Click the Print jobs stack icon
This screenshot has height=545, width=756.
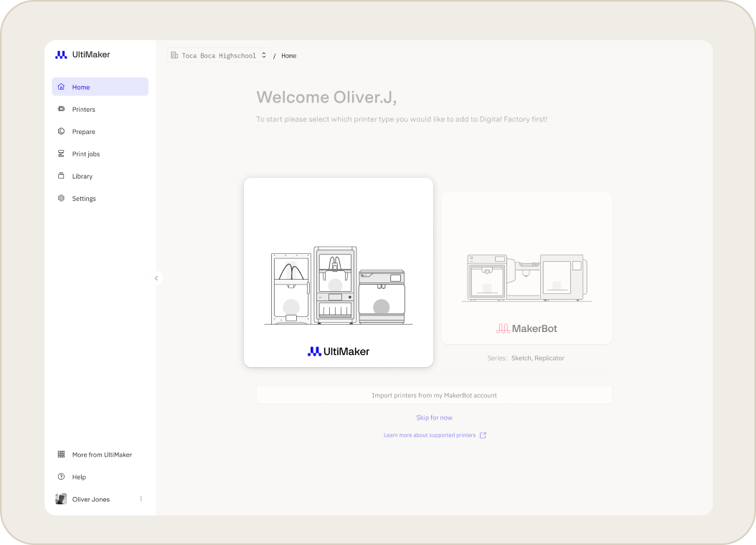pos(61,153)
